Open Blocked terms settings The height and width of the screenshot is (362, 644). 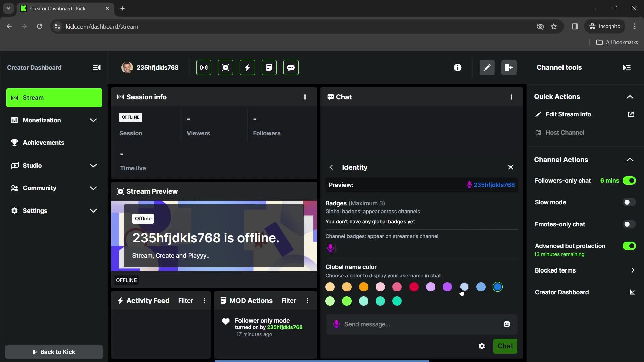pos(583,270)
